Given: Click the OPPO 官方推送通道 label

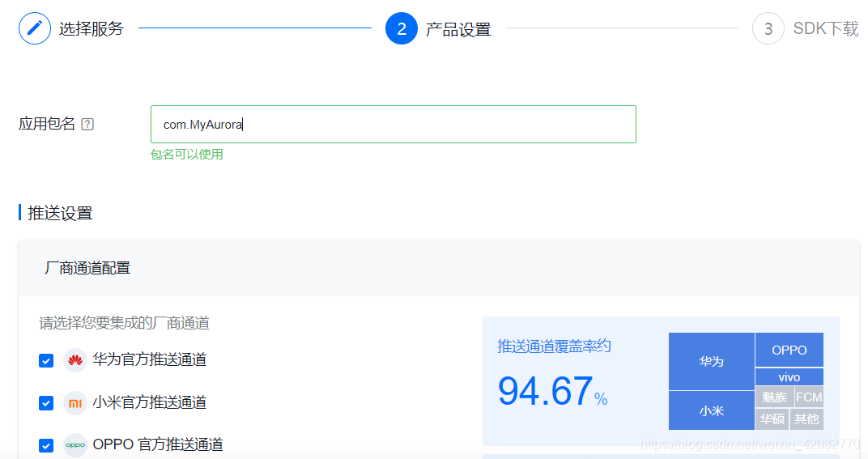Looking at the screenshot, I should click(x=158, y=444).
